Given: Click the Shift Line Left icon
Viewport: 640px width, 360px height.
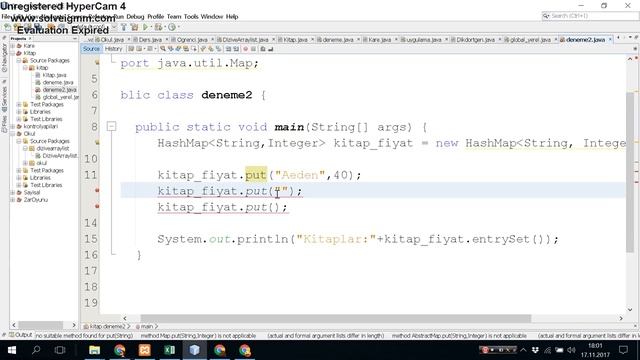Looking at the screenshot, I should [x=228, y=49].
